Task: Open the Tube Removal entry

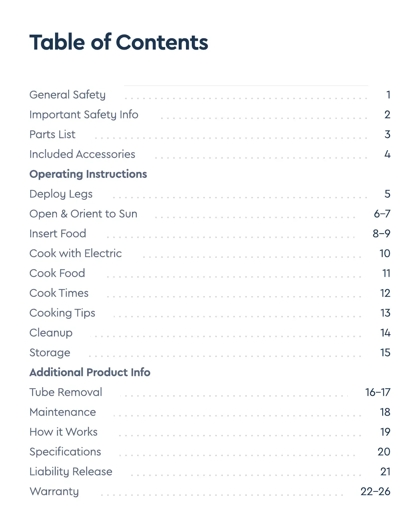Action: 66,392
